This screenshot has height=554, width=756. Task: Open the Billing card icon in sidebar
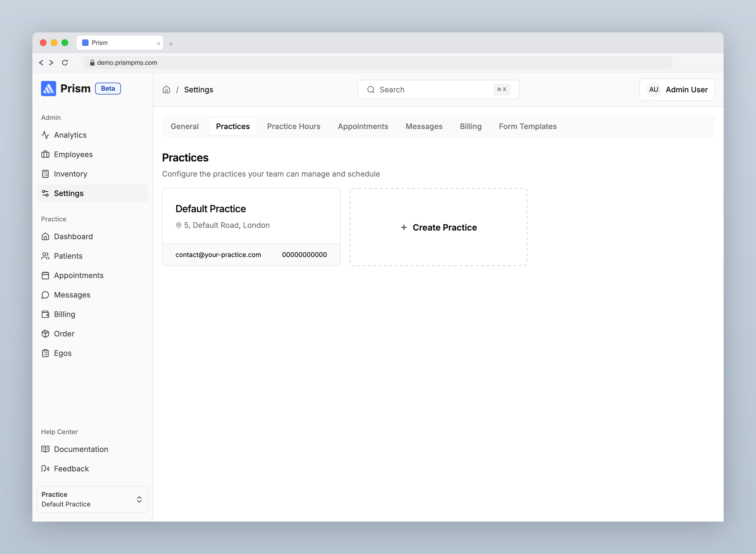pyautogui.click(x=46, y=314)
